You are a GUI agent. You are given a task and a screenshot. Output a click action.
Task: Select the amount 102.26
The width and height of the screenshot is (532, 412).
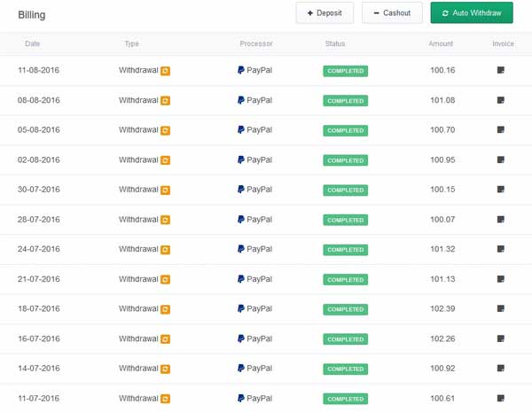click(x=442, y=338)
